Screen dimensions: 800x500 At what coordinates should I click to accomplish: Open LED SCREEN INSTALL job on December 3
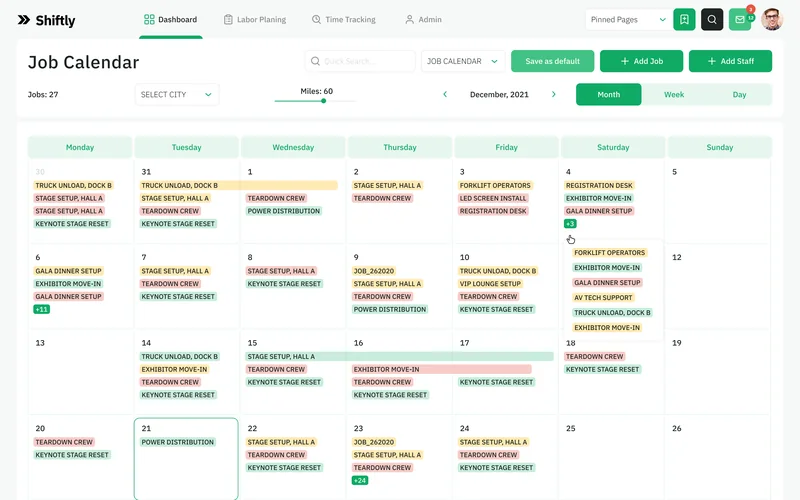pos(492,198)
